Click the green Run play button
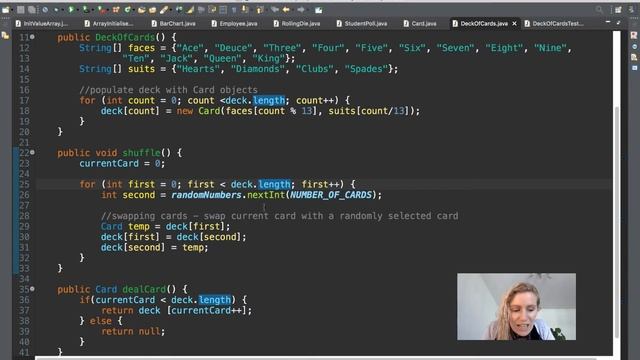The width and height of the screenshot is (640, 360). [71, 9]
